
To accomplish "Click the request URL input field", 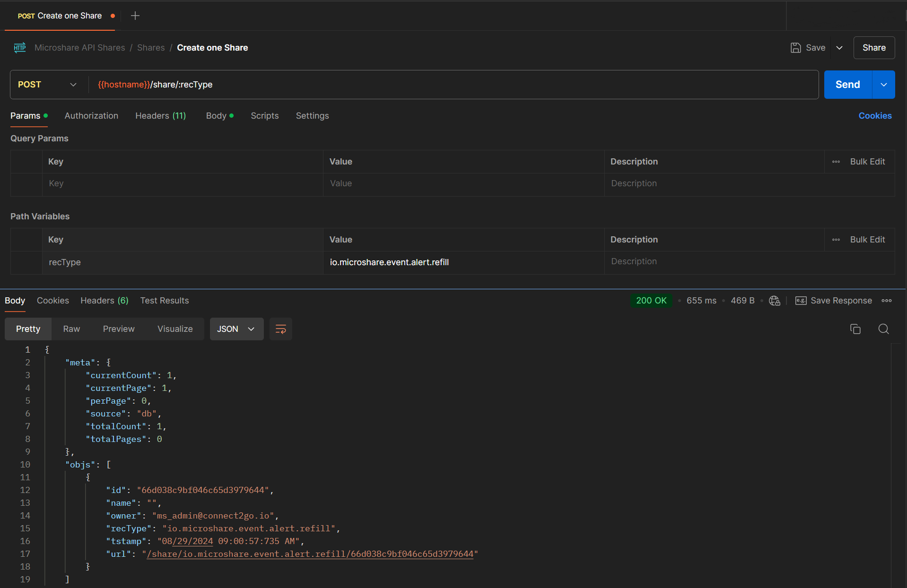I will tap(454, 85).
